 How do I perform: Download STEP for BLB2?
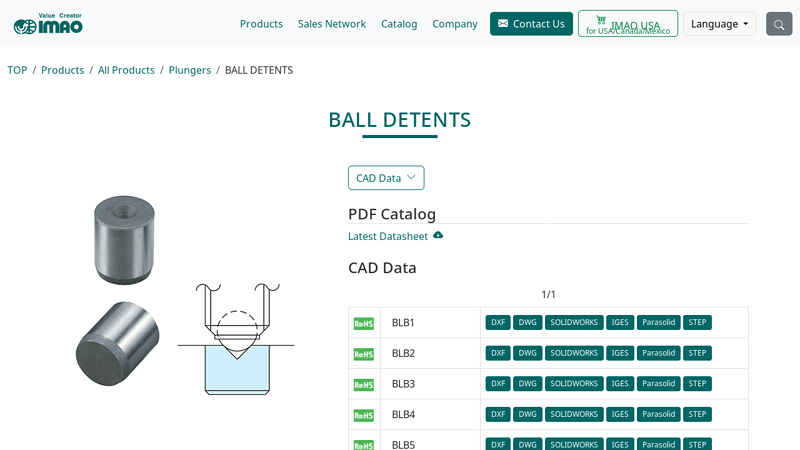click(x=697, y=353)
